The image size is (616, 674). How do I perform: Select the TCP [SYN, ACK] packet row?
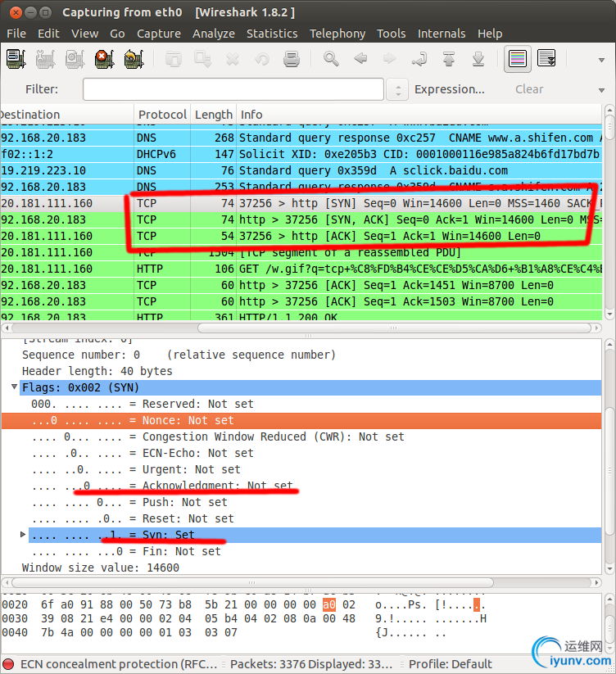pos(301,219)
